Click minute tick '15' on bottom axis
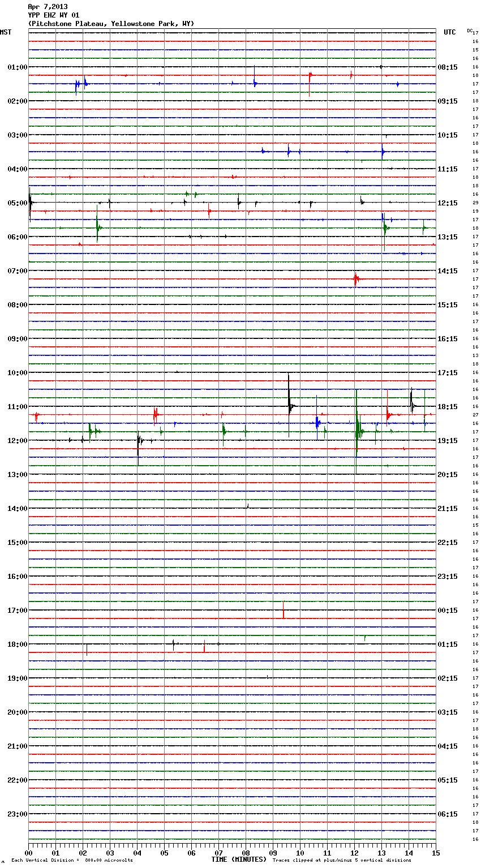481x868 pixels. 435,853
